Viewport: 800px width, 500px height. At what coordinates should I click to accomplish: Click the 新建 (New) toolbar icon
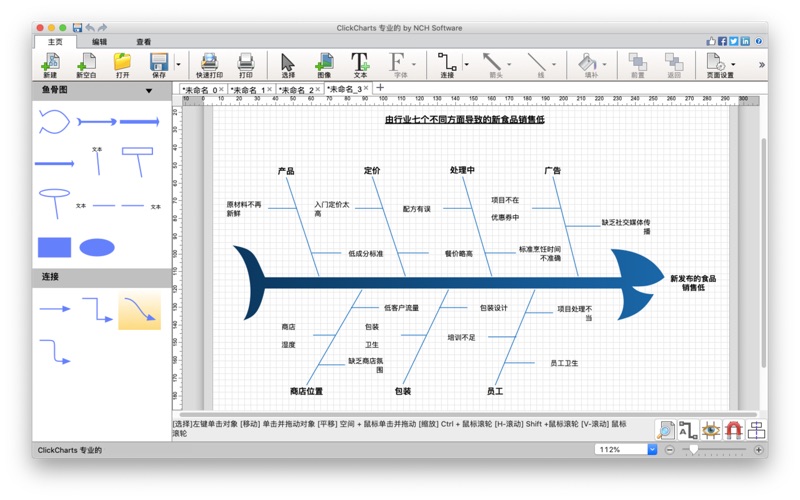tap(50, 65)
